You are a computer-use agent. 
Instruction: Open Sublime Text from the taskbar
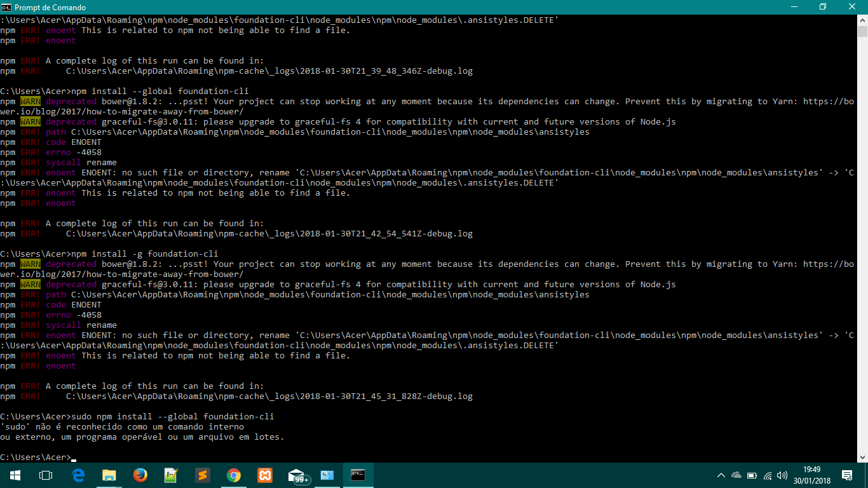tap(202, 475)
